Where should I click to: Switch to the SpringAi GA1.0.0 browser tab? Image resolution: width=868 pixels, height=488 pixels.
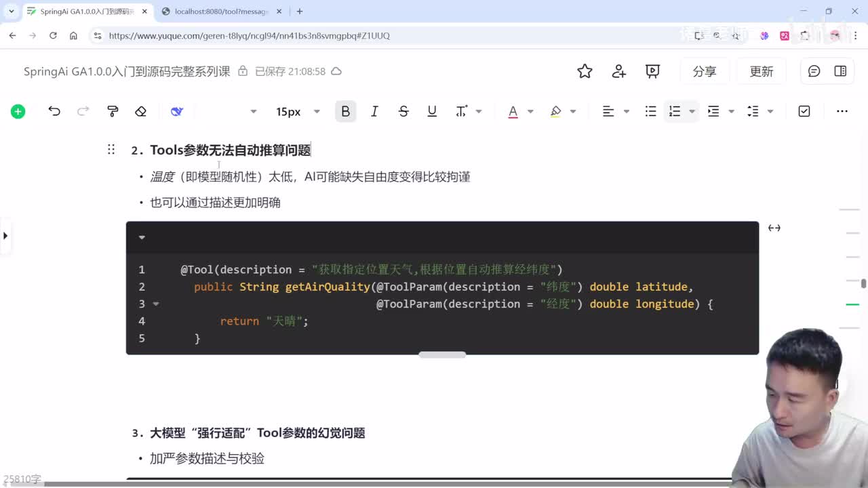click(x=87, y=12)
